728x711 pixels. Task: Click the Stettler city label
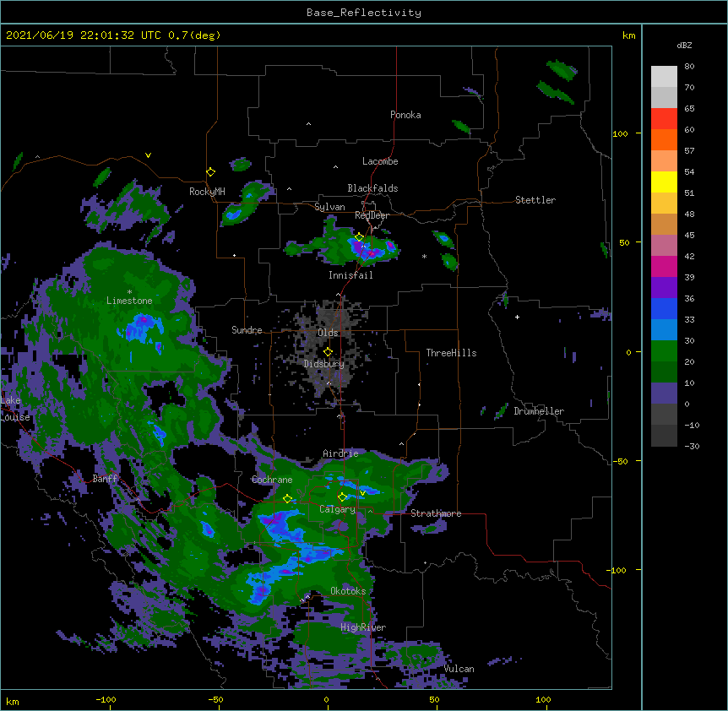tap(535, 200)
